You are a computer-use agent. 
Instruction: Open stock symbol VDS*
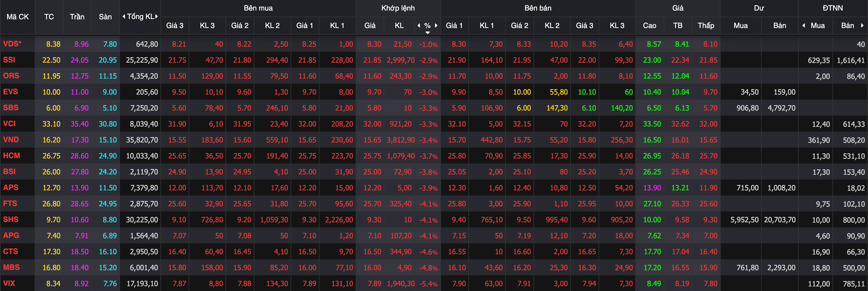click(12, 44)
